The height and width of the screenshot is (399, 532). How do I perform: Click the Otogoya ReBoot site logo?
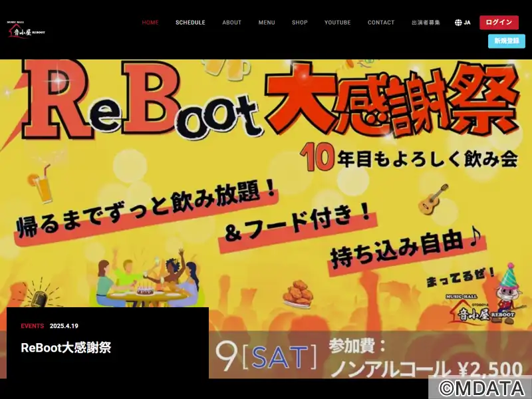26,30
